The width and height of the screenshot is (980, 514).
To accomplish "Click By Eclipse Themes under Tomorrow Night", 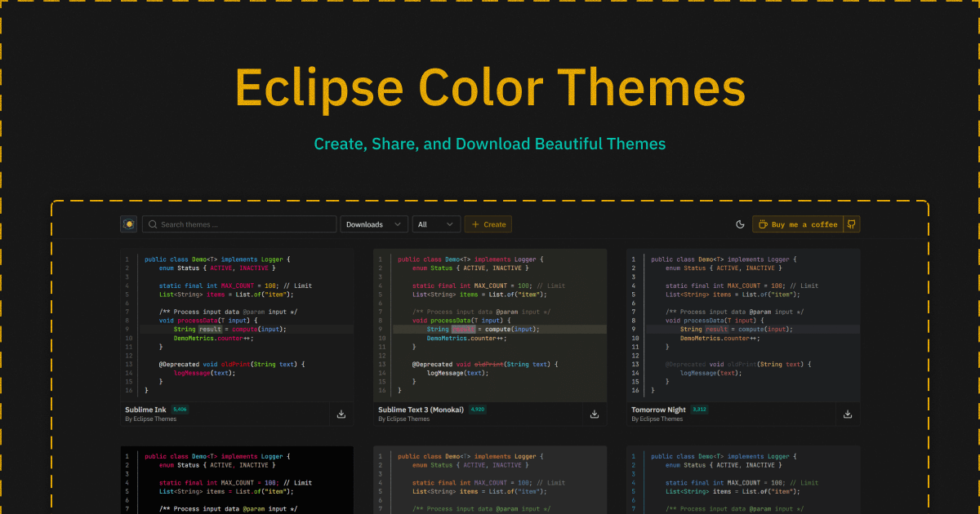I will click(x=658, y=419).
